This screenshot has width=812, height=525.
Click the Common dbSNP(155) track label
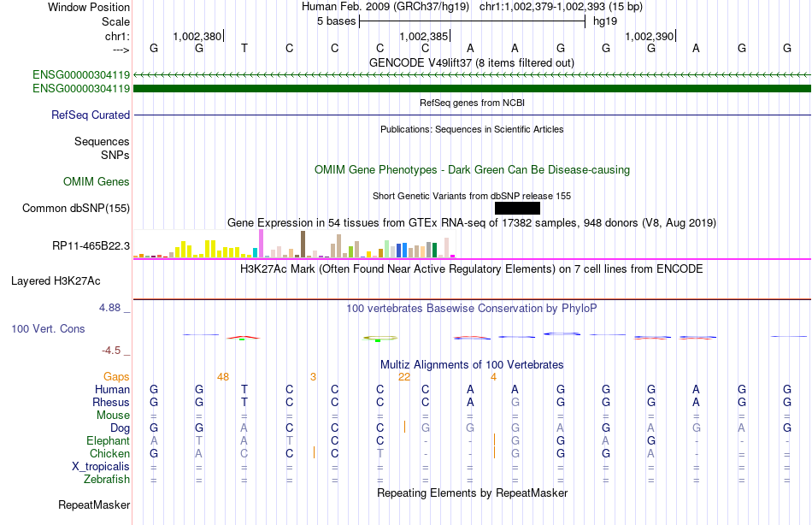[x=76, y=209]
